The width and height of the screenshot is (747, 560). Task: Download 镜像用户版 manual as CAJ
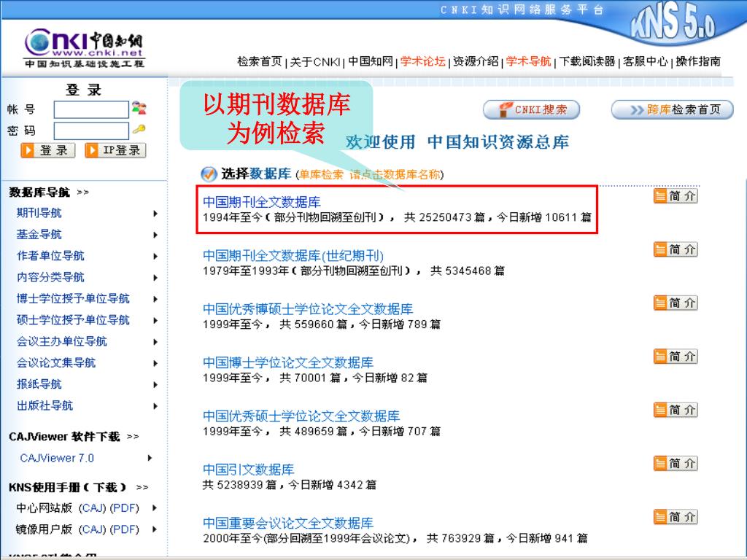(92, 529)
